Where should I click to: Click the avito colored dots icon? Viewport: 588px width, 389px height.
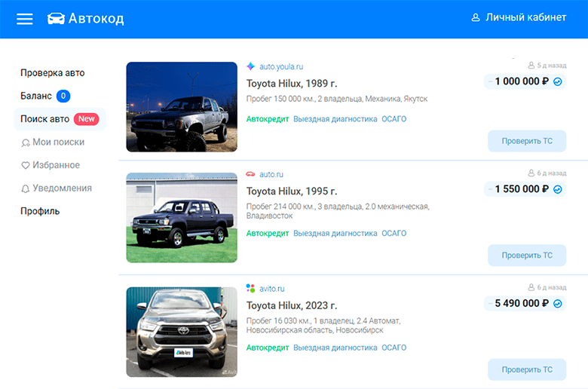click(x=250, y=289)
